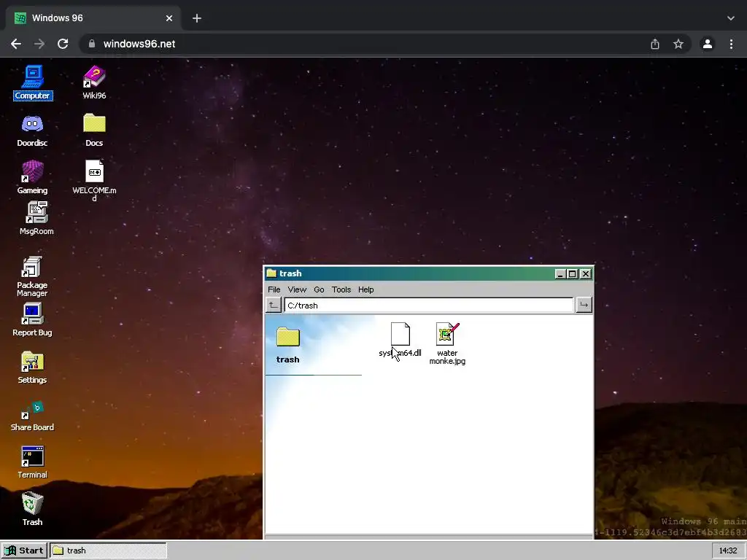747x560 pixels.
Task: Open the Go menu in trash window
Action: click(319, 289)
